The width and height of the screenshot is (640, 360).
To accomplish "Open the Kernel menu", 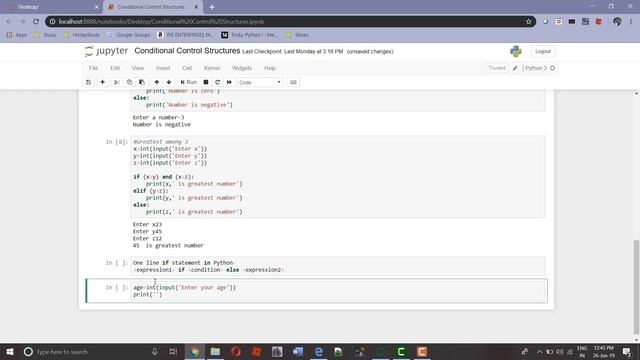I will tap(212, 68).
